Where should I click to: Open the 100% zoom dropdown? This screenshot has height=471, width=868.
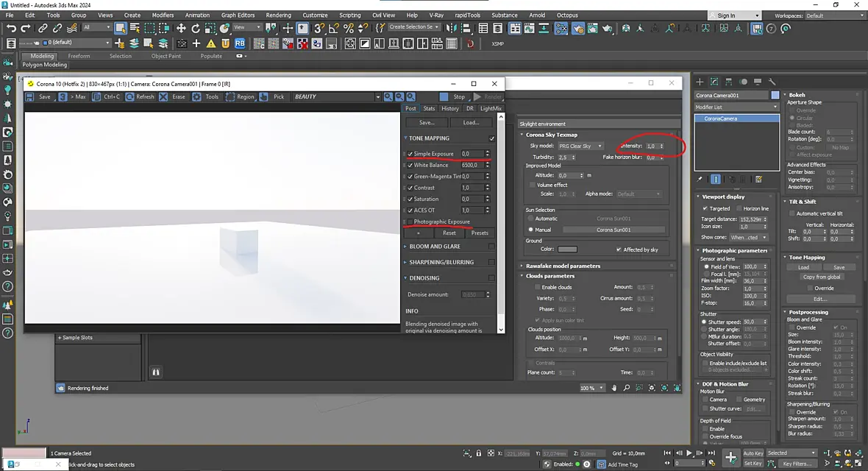click(591, 388)
